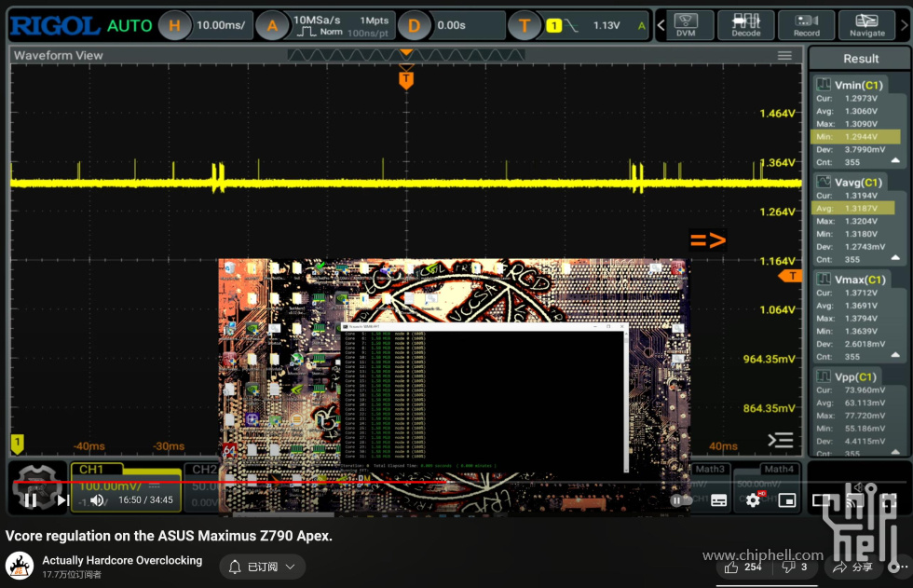Select the Math3 tab
This screenshot has width=913, height=588.
pyautogui.click(x=710, y=469)
